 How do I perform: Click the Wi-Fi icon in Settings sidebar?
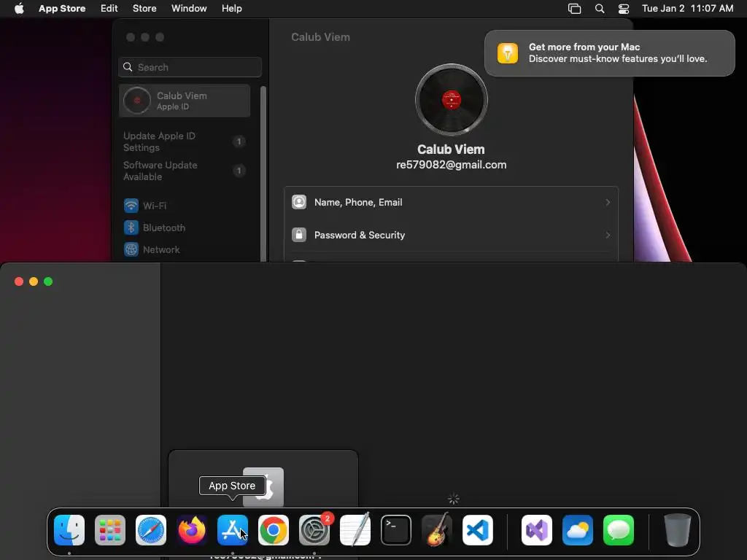tap(131, 206)
